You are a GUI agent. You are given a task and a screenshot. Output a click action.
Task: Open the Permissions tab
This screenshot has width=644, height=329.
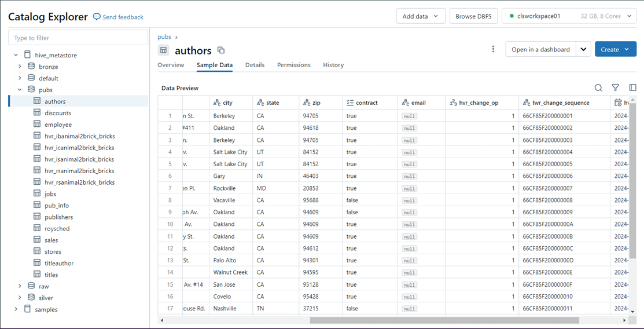(x=294, y=65)
